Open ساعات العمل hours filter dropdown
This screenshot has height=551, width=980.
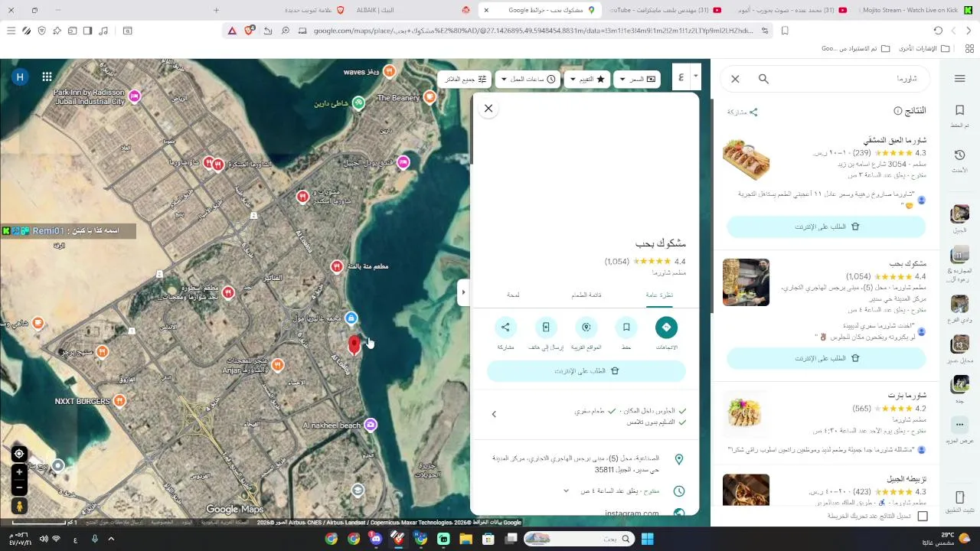click(x=528, y=79)
